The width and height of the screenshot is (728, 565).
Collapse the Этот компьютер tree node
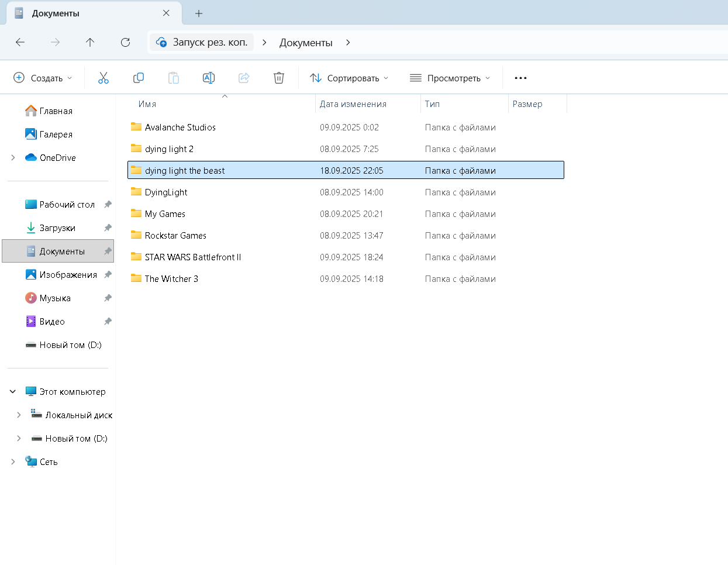[x=13, y=392]
